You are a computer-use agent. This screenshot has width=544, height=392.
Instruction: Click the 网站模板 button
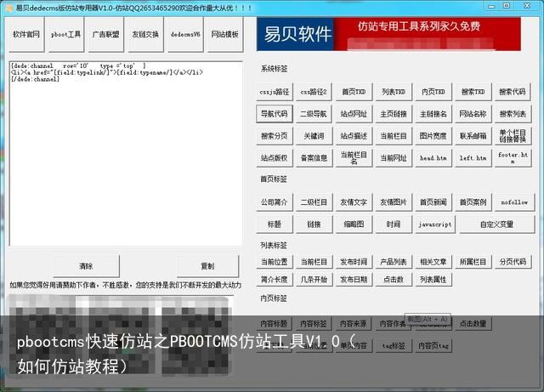224,34
